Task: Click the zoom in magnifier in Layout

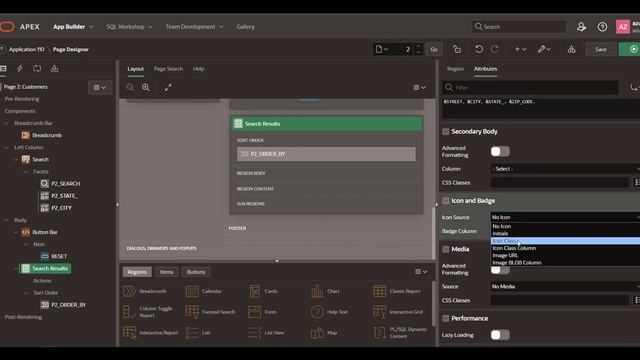Action: click(x=146, y=87)
